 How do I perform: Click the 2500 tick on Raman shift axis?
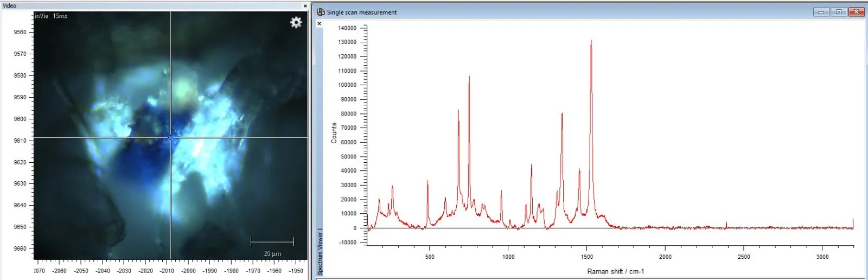744,257
